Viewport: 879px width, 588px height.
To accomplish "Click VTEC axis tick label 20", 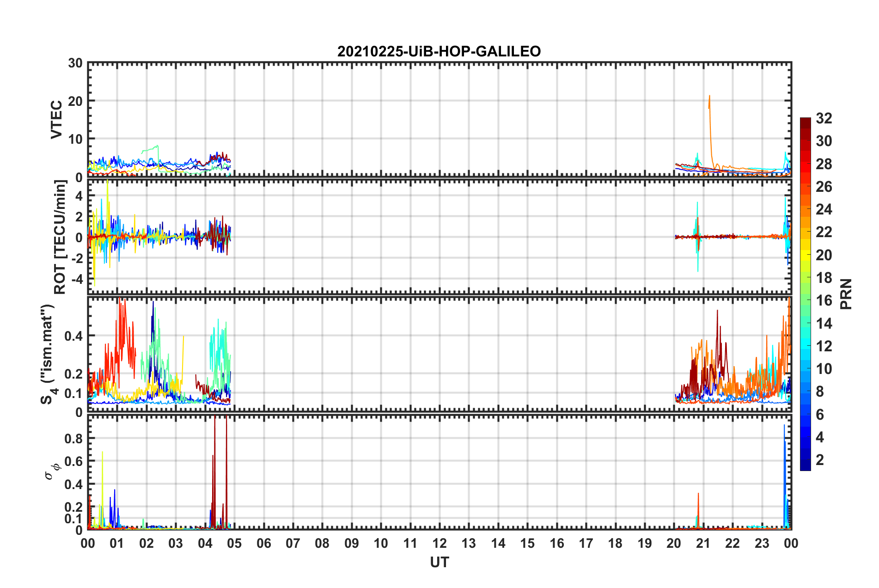I will [x=75, y=101].
